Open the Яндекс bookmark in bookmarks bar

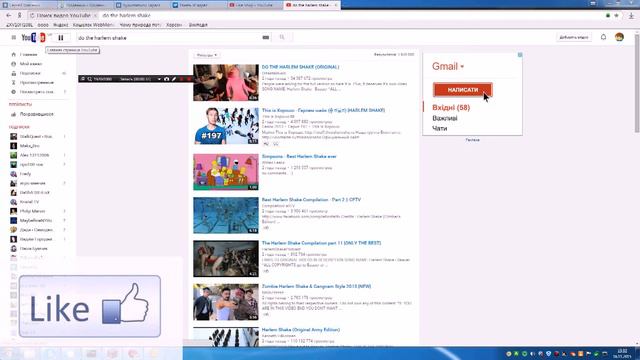pyautogui.click(x=61, y=25)
